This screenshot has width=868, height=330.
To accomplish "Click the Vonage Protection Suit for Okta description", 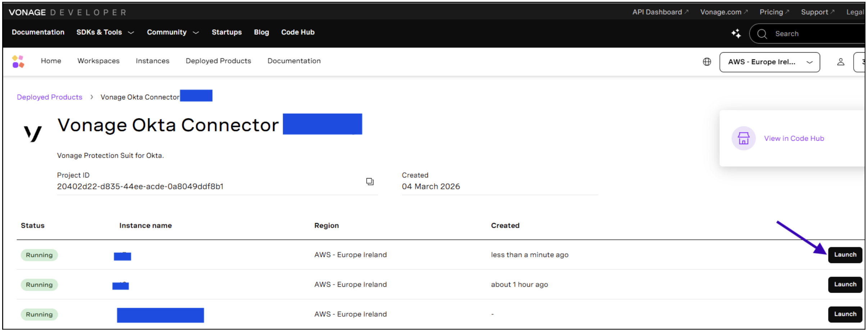I will pyautogui.click(x=110, y=155).
